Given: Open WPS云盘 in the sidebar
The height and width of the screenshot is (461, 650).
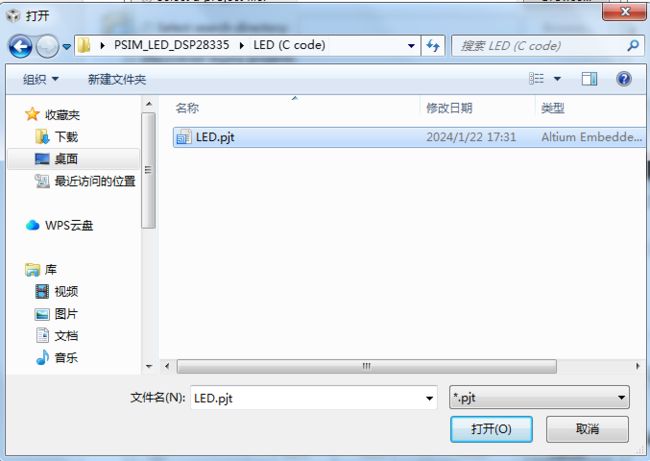Looking at the screenshot, I should tap(59, 225).
